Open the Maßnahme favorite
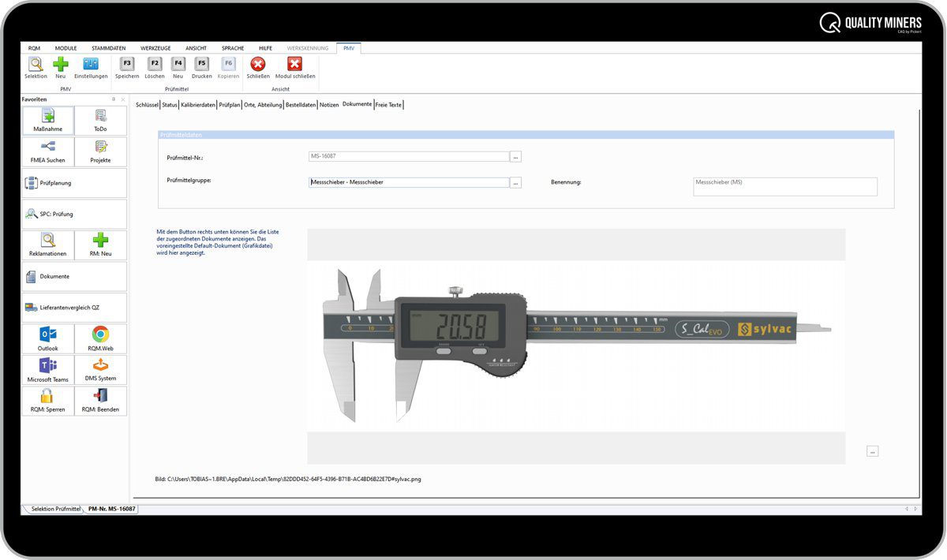The image size is (947, 560). tap(48, 121)
